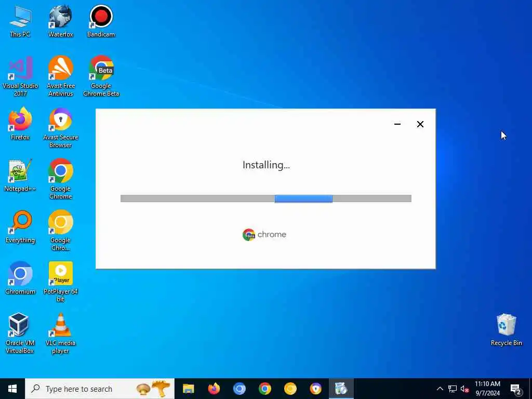Open the Windows Start menu
Image resolution: width=532 pixels, height=399 pixels.
pyautogui.click(x=12, y=389)
